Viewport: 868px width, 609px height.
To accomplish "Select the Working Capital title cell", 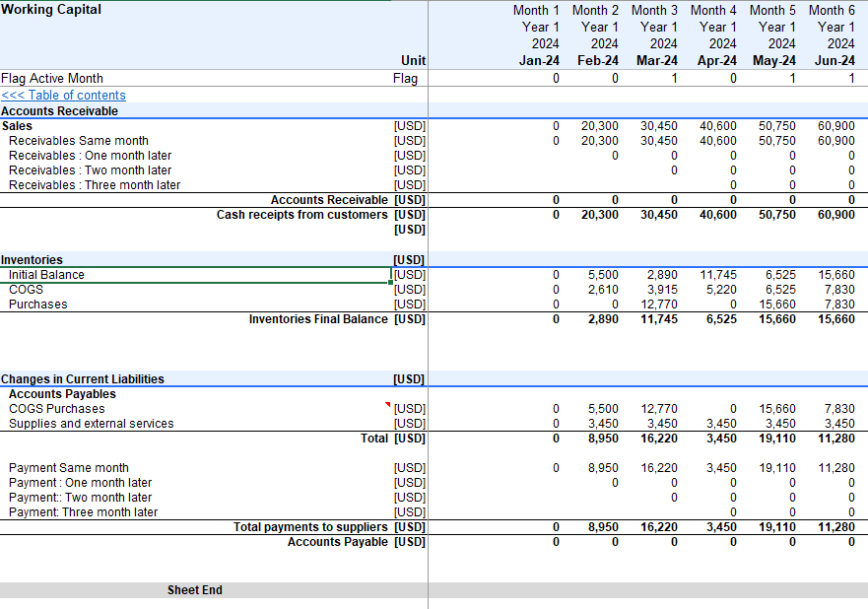I will pos(51,10).
